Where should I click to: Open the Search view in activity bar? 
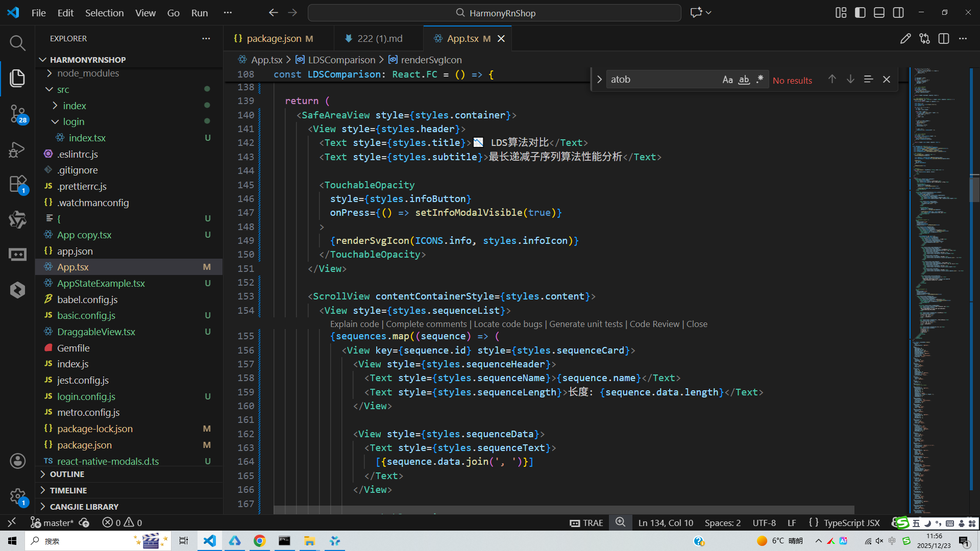[17, 43]
